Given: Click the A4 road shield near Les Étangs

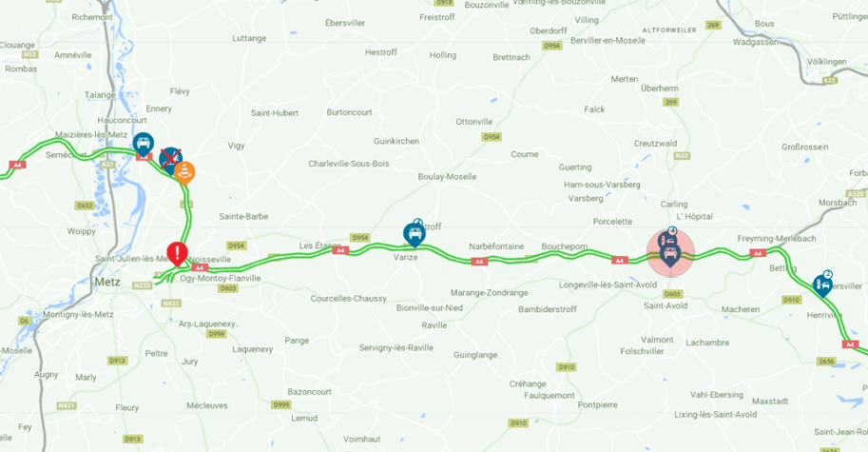Looking at the screenshot, I should pyautogui.click(x=340, y=251).
